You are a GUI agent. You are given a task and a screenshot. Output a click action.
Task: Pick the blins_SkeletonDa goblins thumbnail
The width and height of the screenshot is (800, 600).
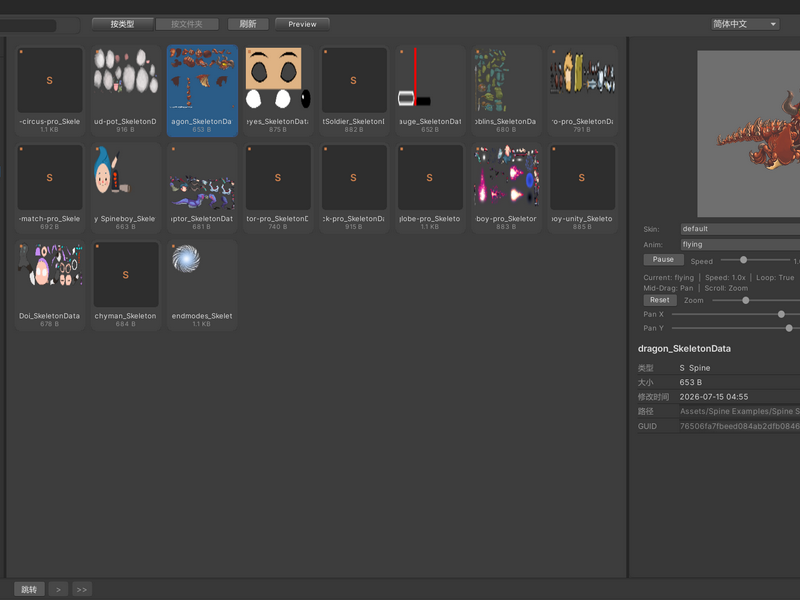click(x=506, y=90)
